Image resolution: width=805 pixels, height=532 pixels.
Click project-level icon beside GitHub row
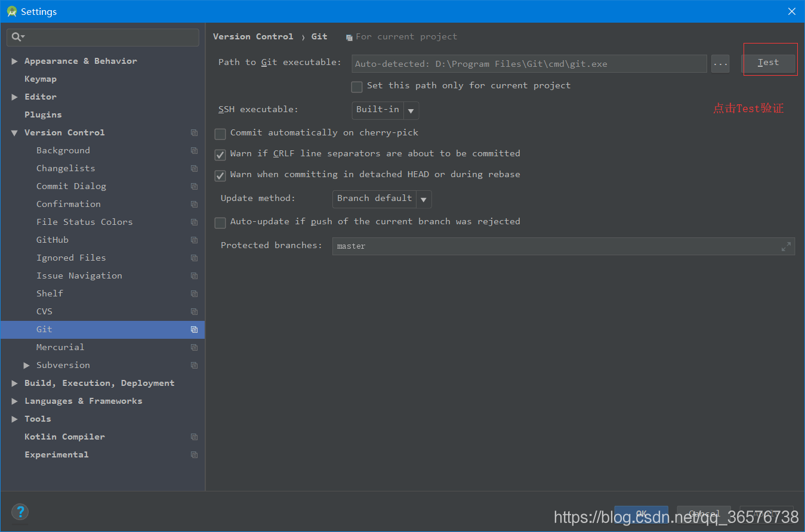pyautogui.click(x=194, y=240)
